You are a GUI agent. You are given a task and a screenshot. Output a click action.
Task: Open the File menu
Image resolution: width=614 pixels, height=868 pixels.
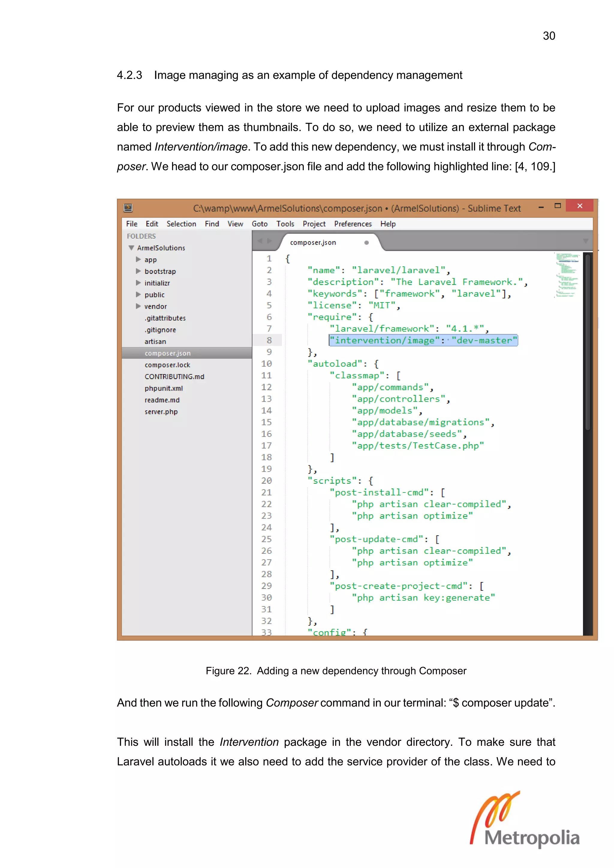click(x=132, y=224)
